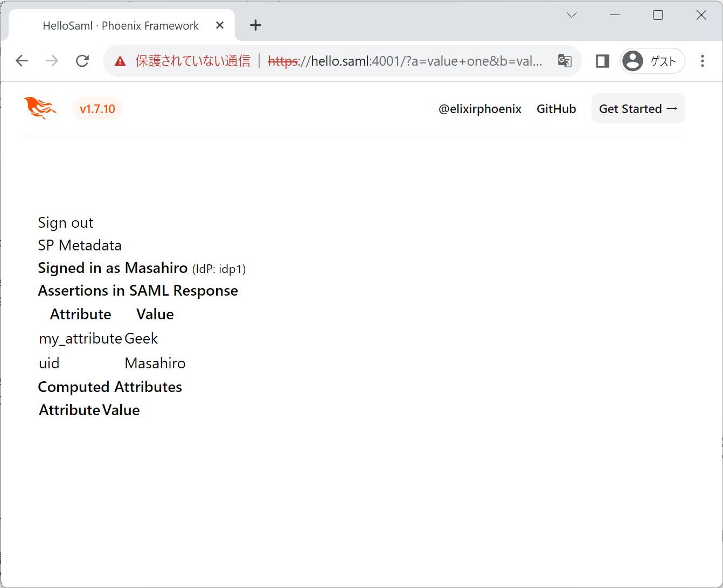
Task: Click the 'Geek' value cell
Action: coord(141,338)
